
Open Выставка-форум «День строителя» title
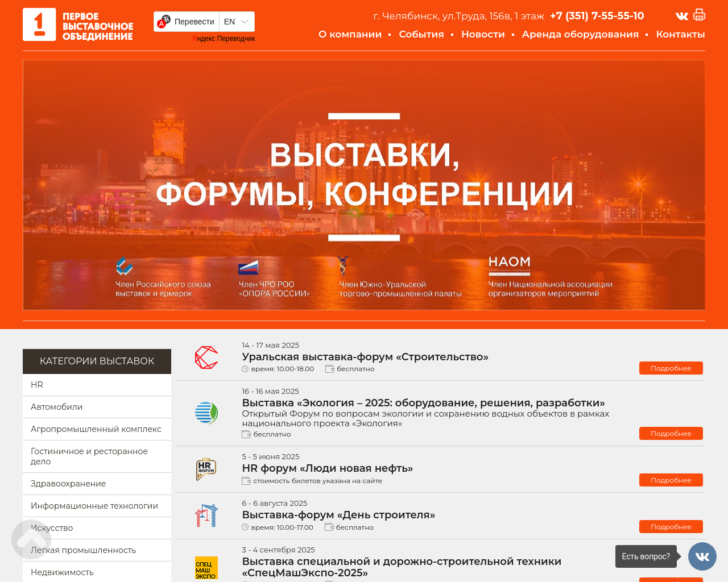point(338,515)
